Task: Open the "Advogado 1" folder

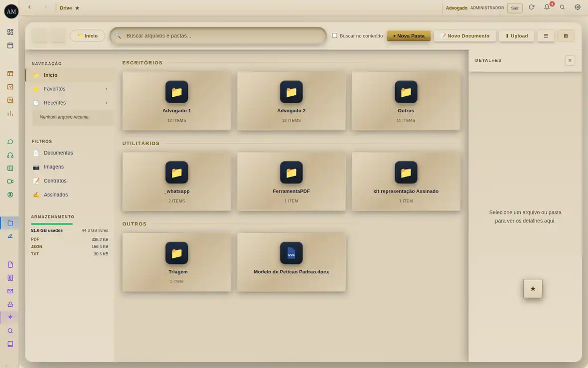Action: [x=176, y=101]
